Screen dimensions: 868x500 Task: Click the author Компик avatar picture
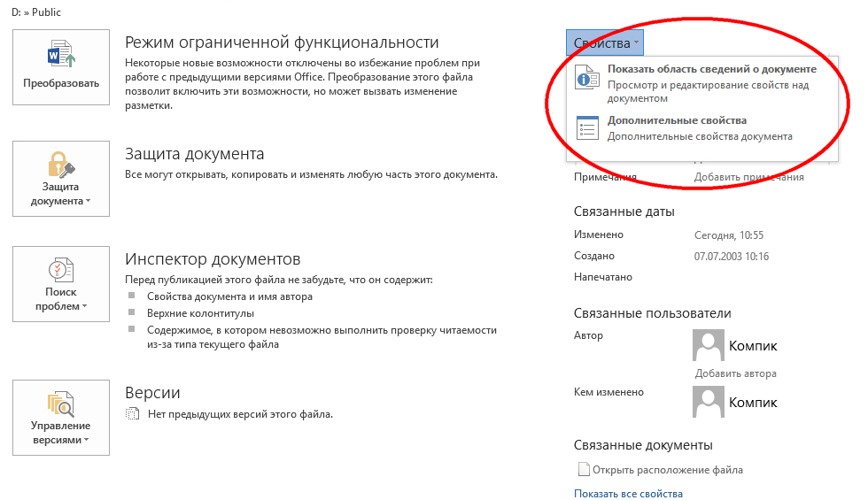pos(709,345)
